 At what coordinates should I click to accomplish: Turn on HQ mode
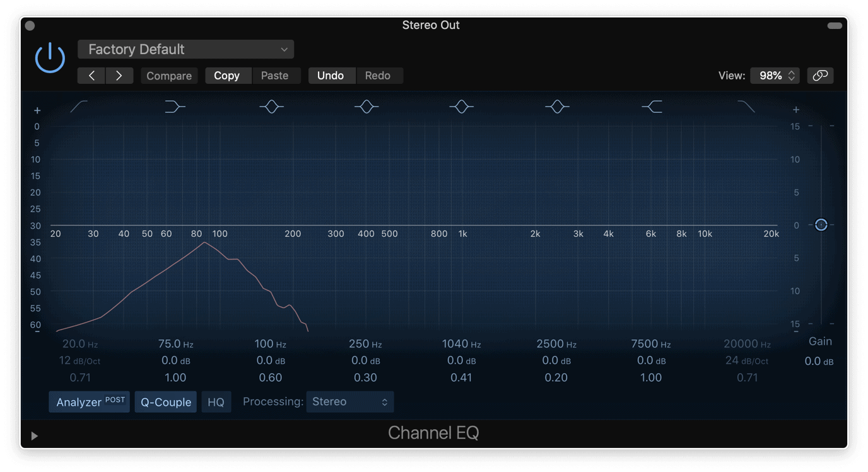(x=216, y=401)
